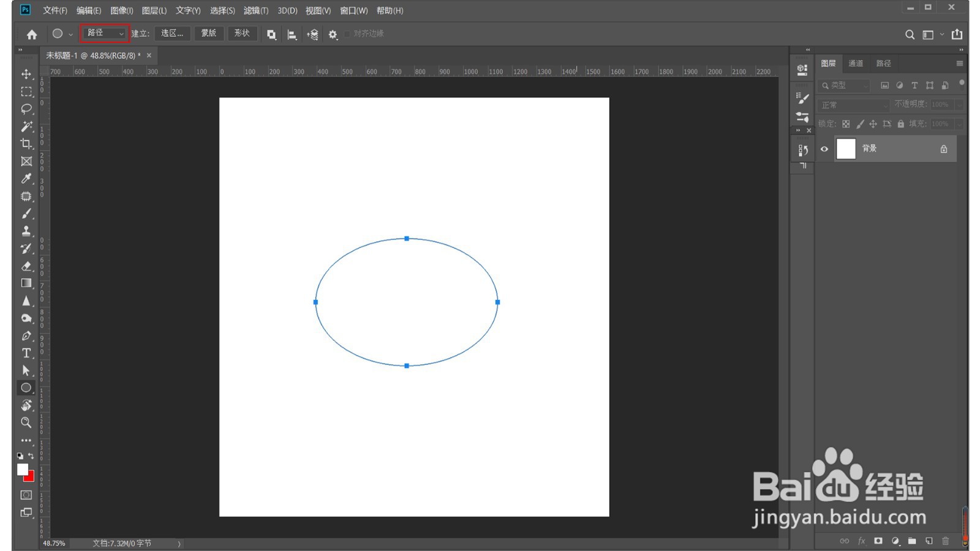Open the Brush Settings panel icon

coord(802,97)
